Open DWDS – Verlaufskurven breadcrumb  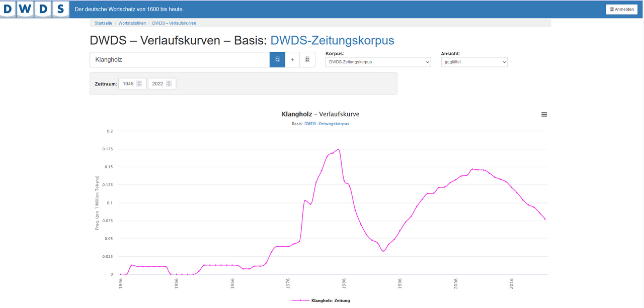174,23
